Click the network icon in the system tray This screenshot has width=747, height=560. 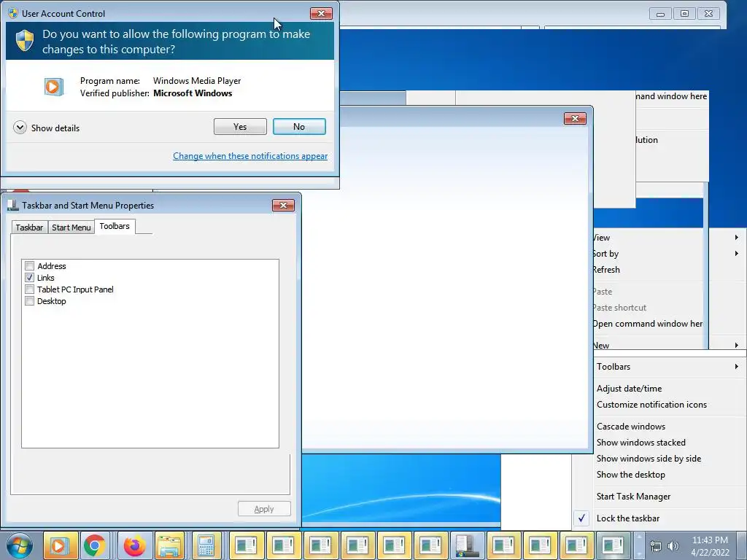[656, 547]
